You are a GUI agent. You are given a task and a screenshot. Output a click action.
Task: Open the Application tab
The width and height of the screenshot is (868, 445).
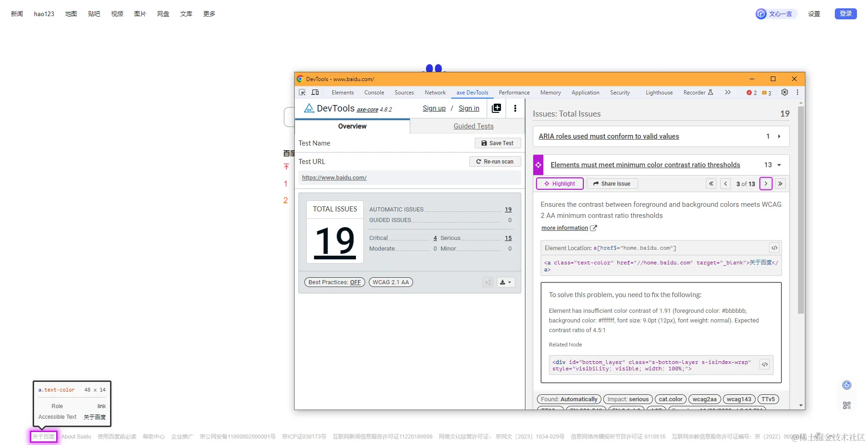585,93
